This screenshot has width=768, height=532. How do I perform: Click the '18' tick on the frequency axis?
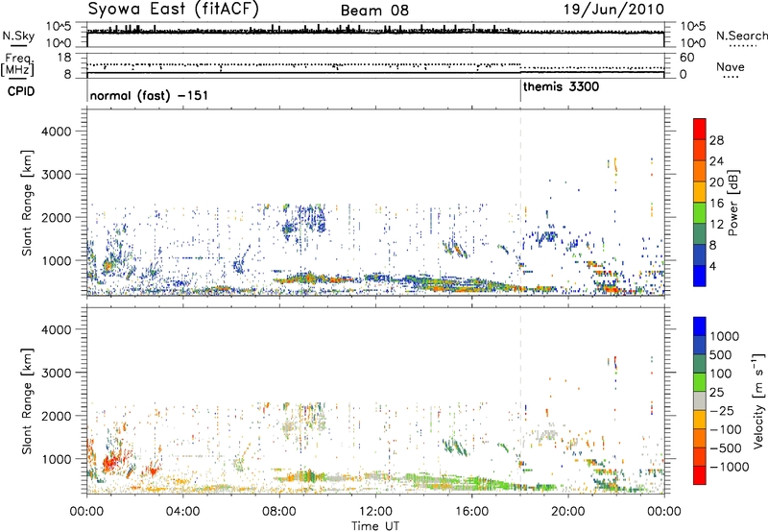(x=64, y=58)
